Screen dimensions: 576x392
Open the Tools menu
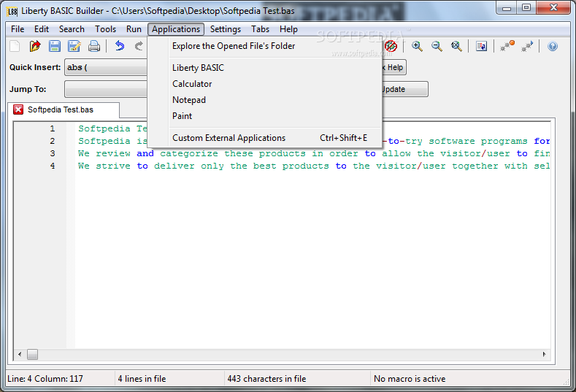[105, 29]
